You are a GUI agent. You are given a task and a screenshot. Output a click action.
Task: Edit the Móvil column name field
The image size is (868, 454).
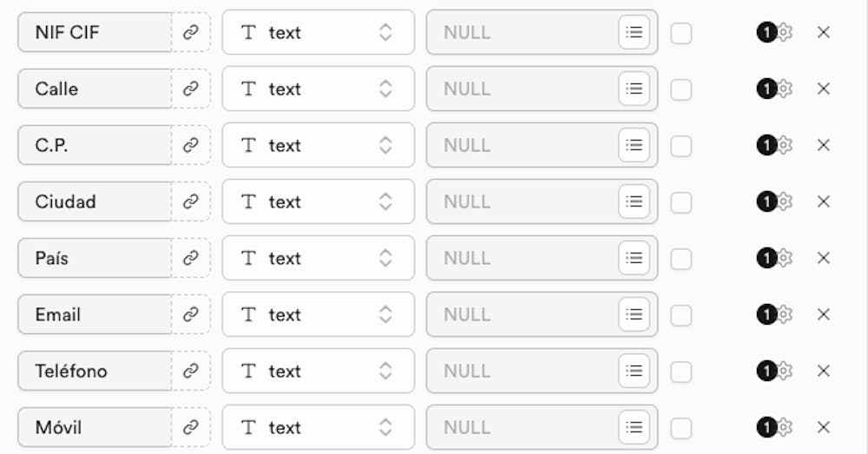coord(95,427)
